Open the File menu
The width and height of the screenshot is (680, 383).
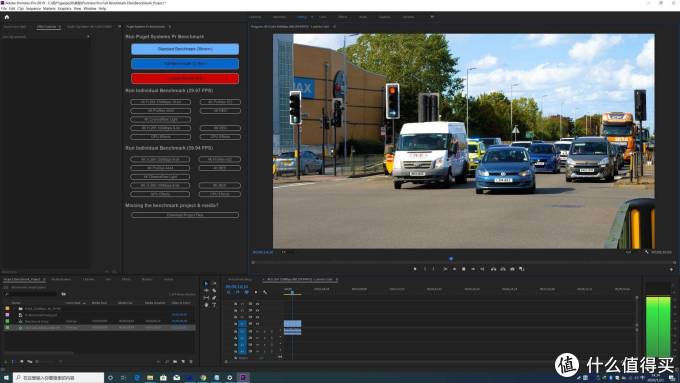coord(3,8)
